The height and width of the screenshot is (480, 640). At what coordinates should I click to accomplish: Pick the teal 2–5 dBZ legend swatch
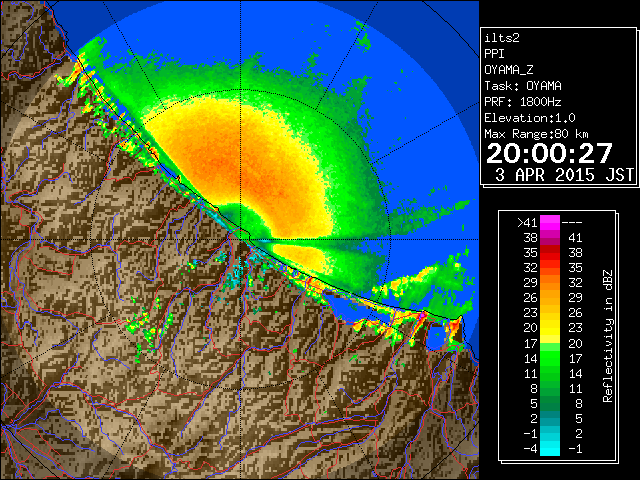tap(550, 419)
